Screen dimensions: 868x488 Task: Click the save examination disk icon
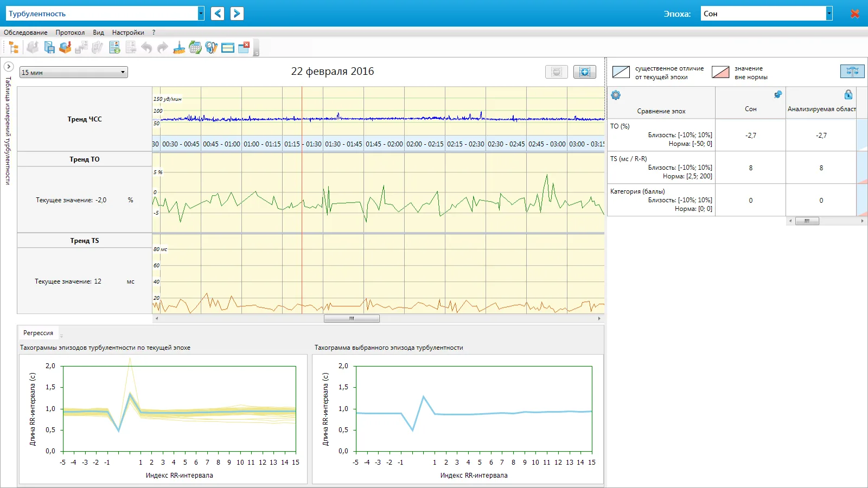(x=49, y=48)
